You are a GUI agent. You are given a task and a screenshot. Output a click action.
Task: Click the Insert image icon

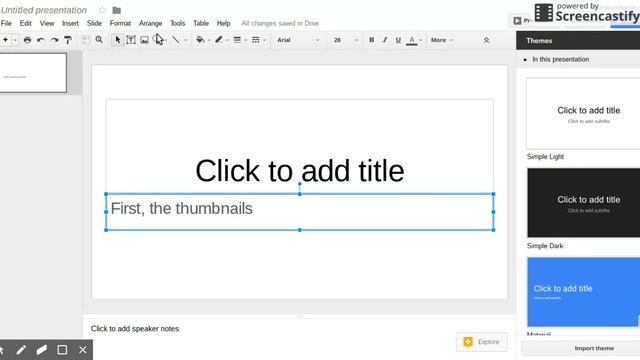[144, 40]
